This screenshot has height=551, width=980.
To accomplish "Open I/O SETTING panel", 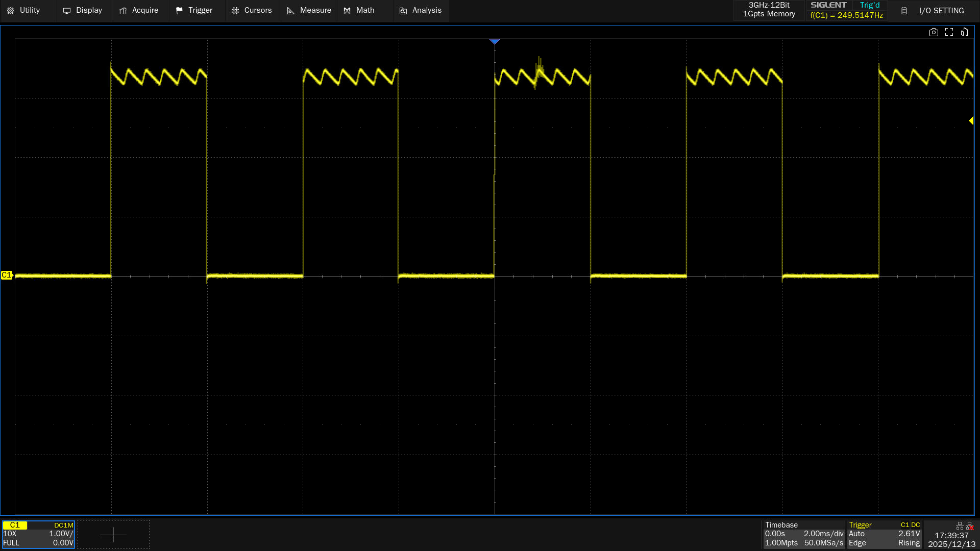I will [933, 11].
